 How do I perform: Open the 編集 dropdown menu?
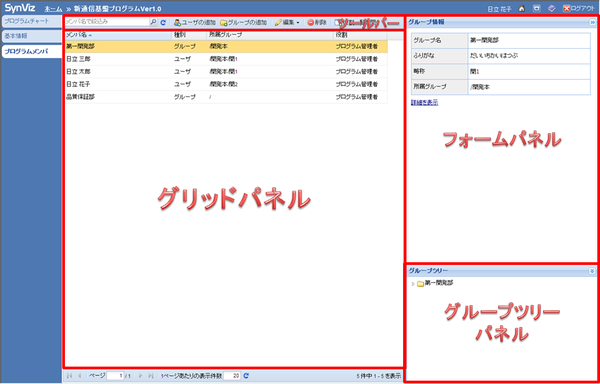click(287, 23)
